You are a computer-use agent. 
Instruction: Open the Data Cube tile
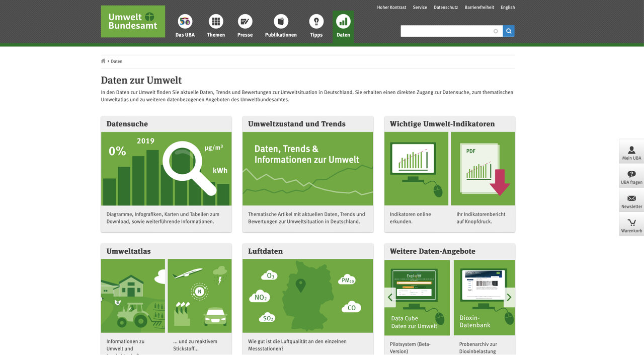pos(417,298)
